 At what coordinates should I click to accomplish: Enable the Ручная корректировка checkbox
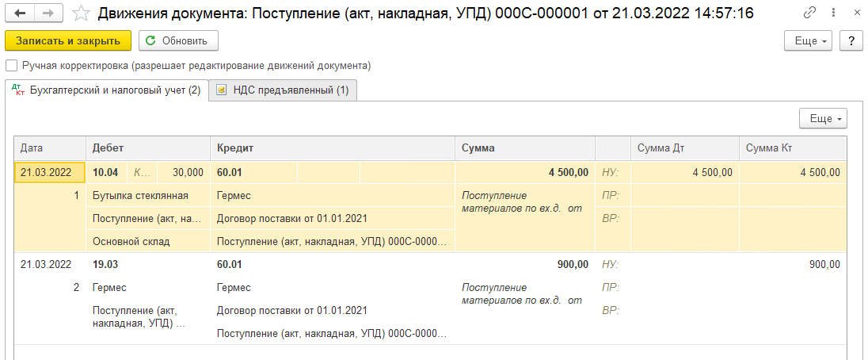tap(11, 66)
